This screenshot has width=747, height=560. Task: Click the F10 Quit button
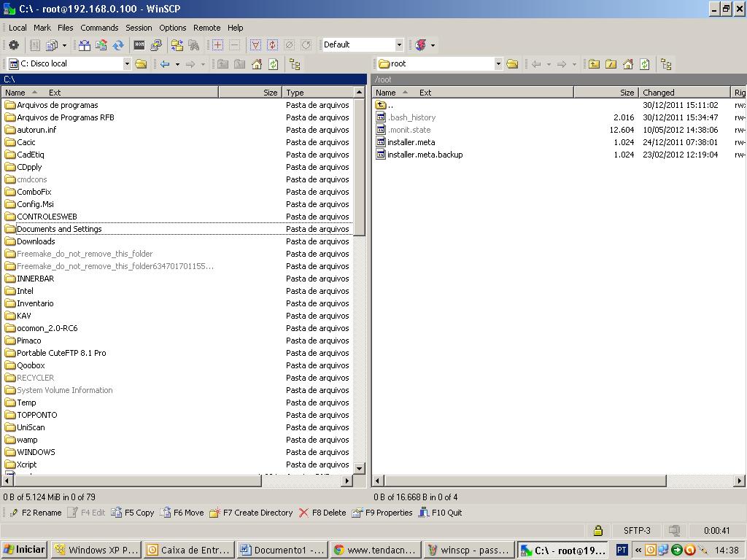[x=440, y=513]
